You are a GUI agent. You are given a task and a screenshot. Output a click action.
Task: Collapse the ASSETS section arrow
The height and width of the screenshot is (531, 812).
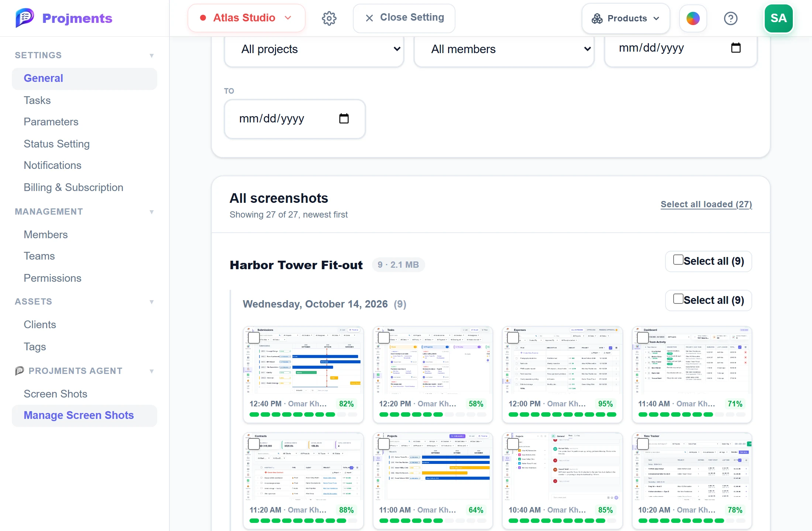point(151,302)
